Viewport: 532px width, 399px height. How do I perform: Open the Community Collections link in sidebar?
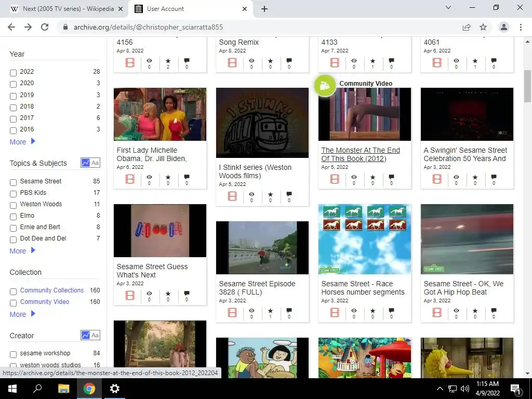coord(52,290)
